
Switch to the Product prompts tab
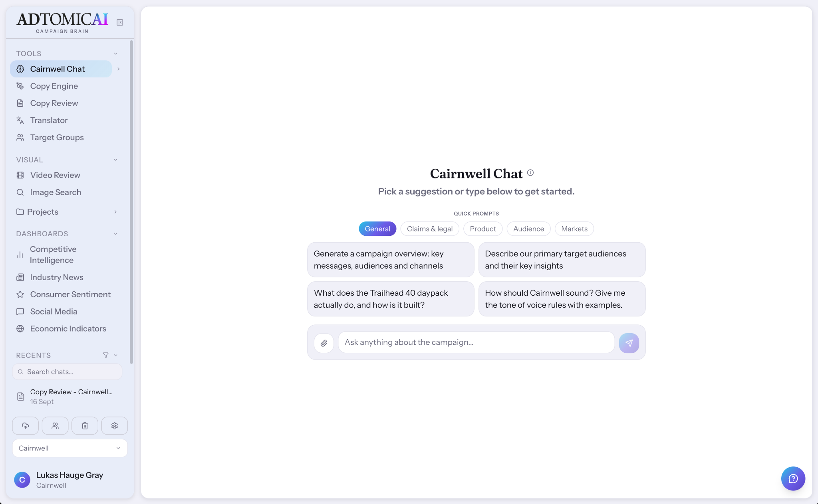[x=483, y=229]
